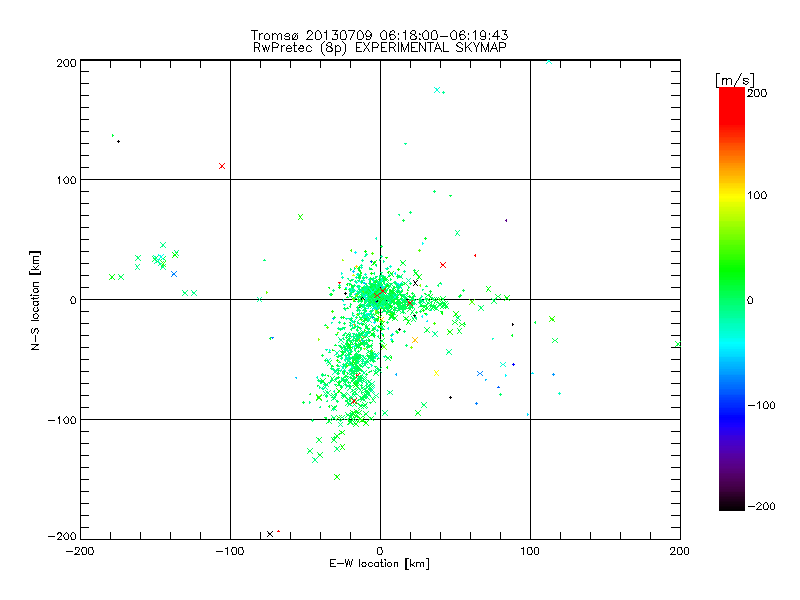This screenshot has height=600, width=800.
Task: Click the green X marker at far right edge
Action: 678,344
